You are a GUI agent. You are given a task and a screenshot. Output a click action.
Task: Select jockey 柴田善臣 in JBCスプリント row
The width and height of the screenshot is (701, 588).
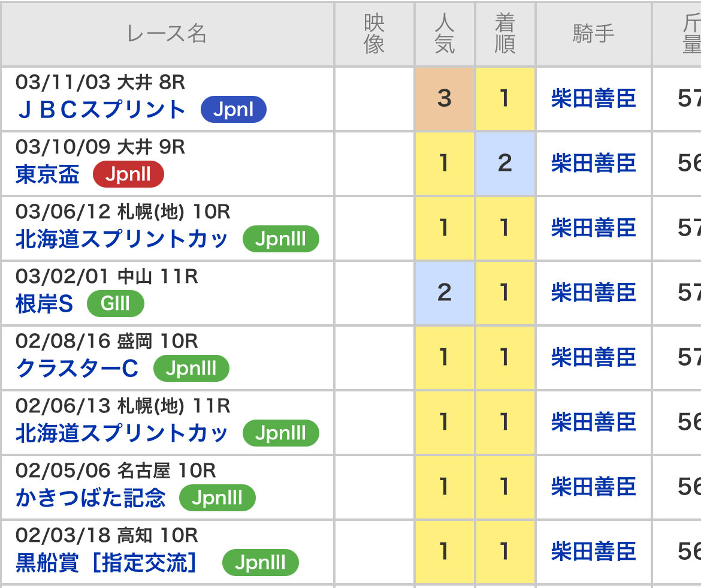[593, 98]
